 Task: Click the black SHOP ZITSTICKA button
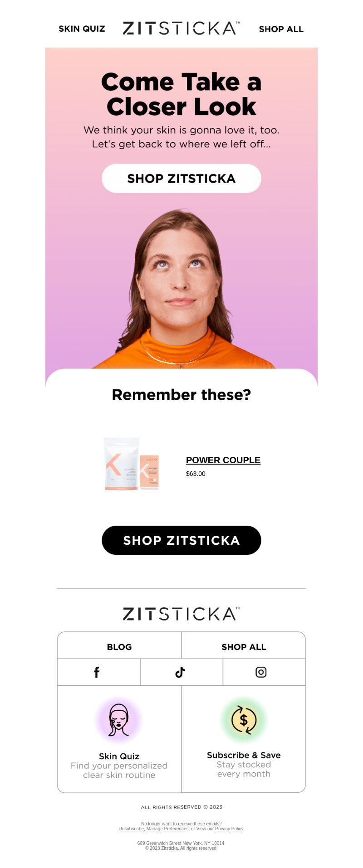tap(181, 540)
